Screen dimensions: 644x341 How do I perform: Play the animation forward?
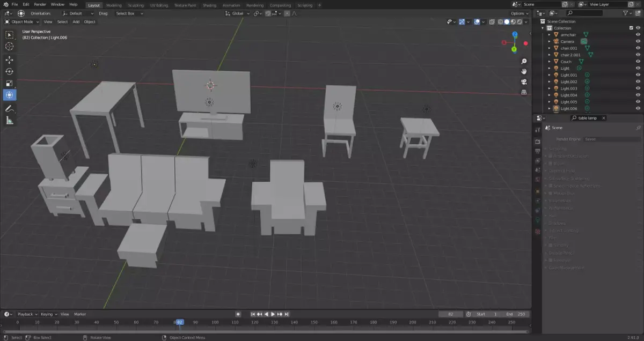tap(273, 314)
